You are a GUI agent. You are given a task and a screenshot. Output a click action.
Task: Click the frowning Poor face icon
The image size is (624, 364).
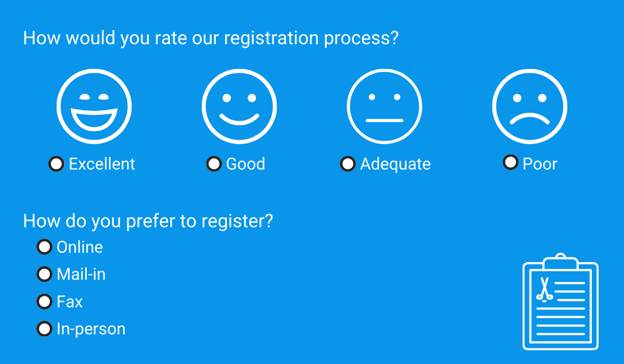(x=529, y=107)
